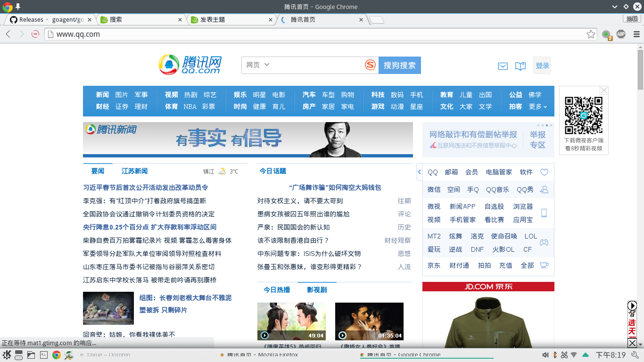Switch to the 今日热播 tab
Image resolution: width=644 pixels, height=362 pixels.
[277, 289]
